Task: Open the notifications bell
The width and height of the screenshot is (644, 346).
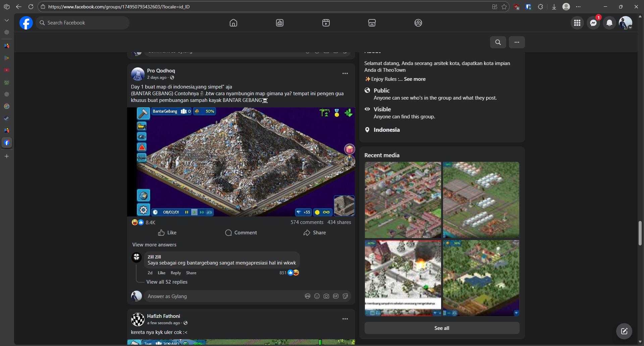Action: [x=609, y=23]
